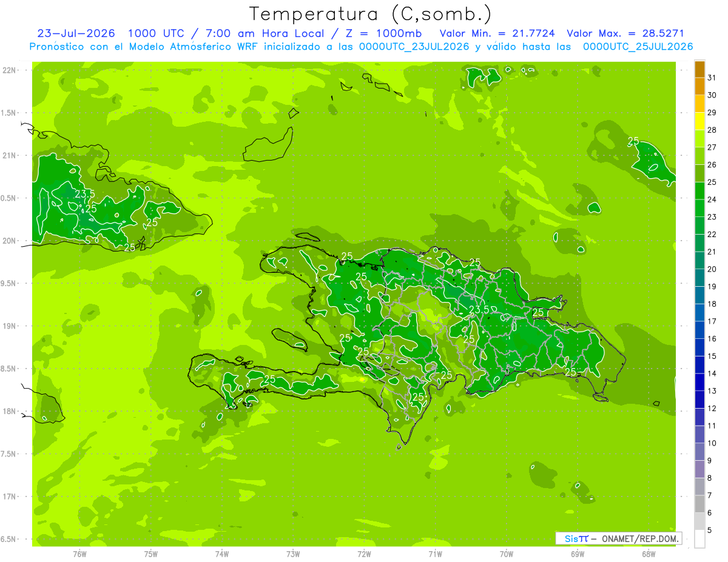Screen dimensions: 728x562
Task: Click the "17N" latitude label
Action: (x=10, y=497)
